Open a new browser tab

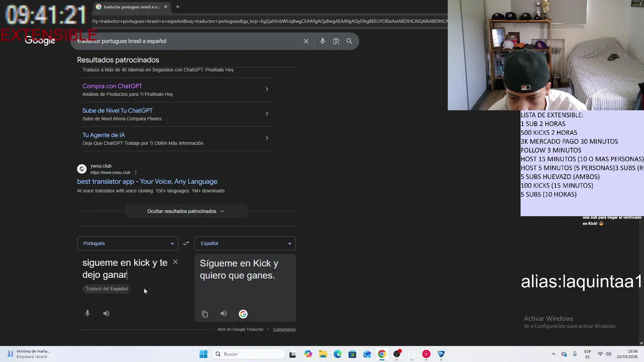[178, 7]
